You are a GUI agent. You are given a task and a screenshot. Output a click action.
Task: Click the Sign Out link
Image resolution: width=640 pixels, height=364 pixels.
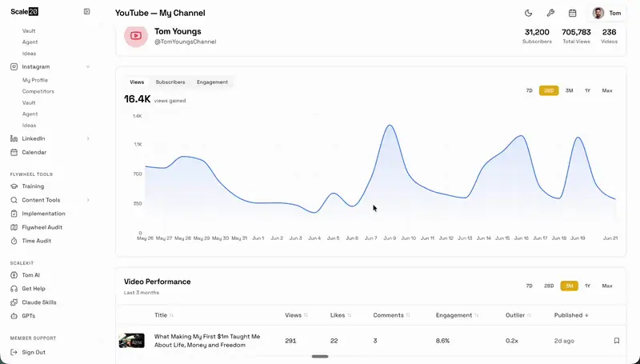point(34,352)
